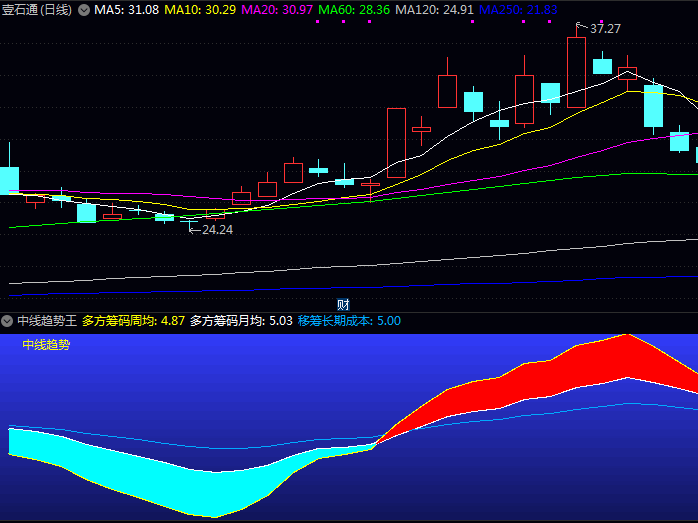The image size is (698, 523).
Task: Click the 37.27 high price marker
Action: (604, 29)
